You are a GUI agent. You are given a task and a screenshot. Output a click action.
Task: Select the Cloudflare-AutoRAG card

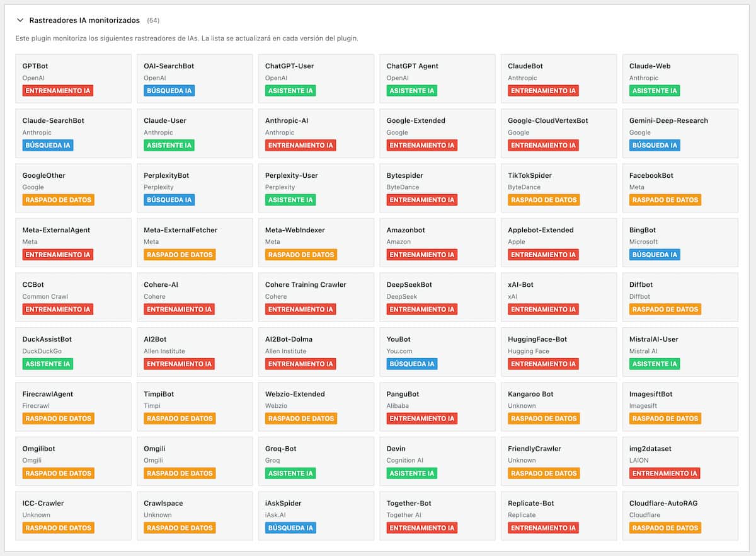[x=680, y=516]
